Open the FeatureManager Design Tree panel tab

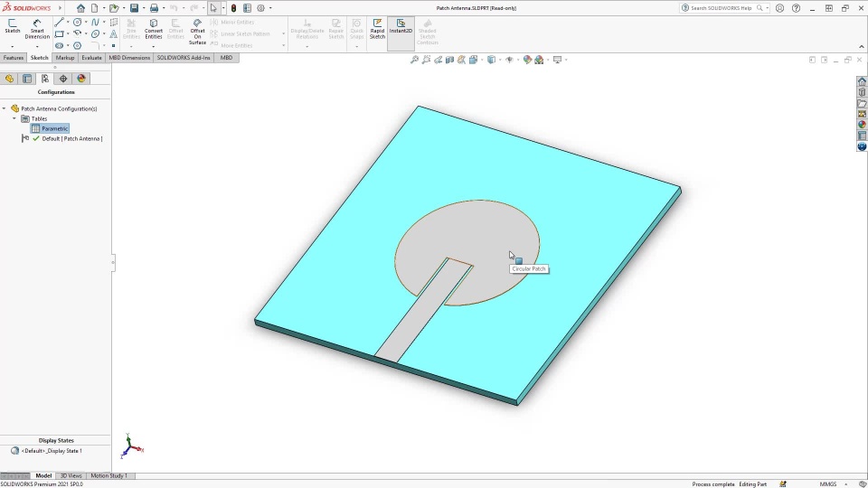(9, 79)
